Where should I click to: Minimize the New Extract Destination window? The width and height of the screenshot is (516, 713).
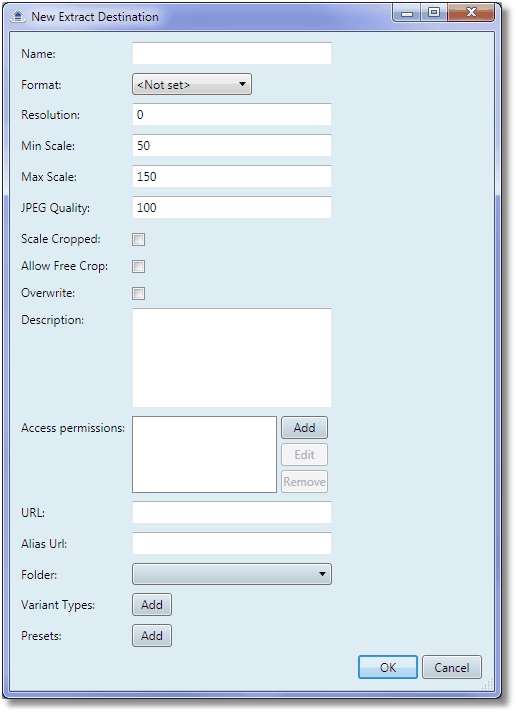(407, 13)
